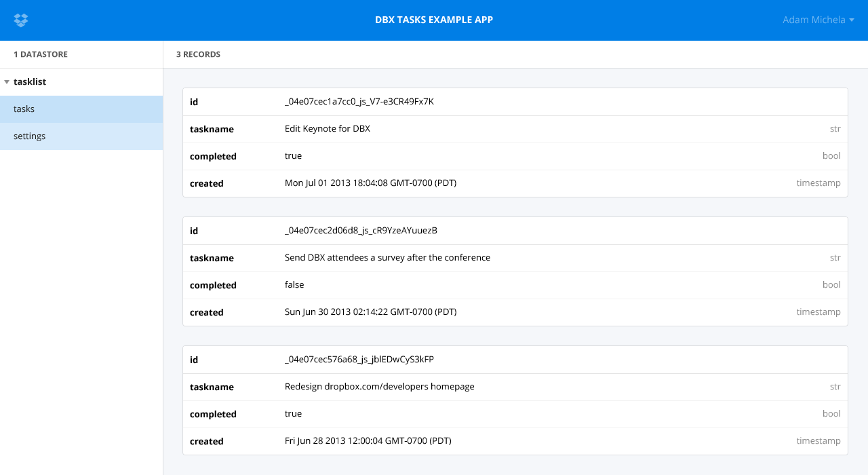Click the bool type label on survey record

click(831, 284)
